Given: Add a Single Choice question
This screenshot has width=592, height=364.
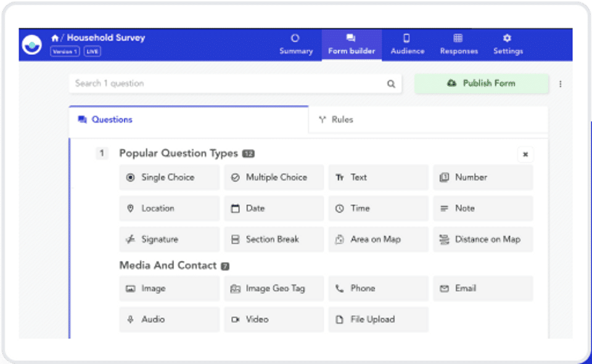Looking at the screenshot, I should pyautogui.click(x=169, y=177).
